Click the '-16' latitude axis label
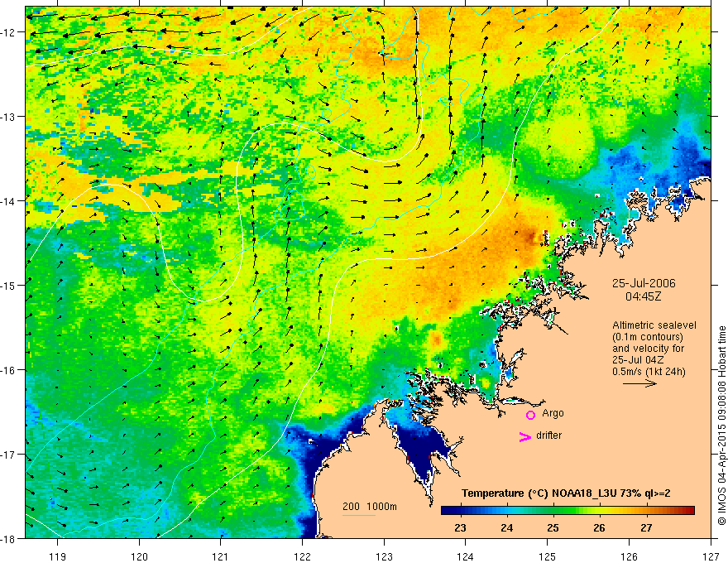The width and height of the screenshot is (728, 563). coord(8,370)
